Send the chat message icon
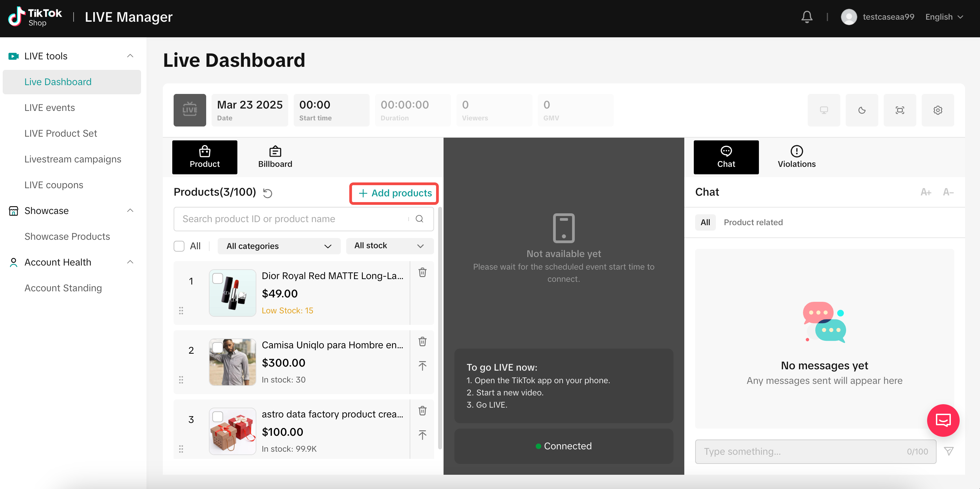Image resolution: width=980 pixels, height=489 pixels. tap(949, 451)
